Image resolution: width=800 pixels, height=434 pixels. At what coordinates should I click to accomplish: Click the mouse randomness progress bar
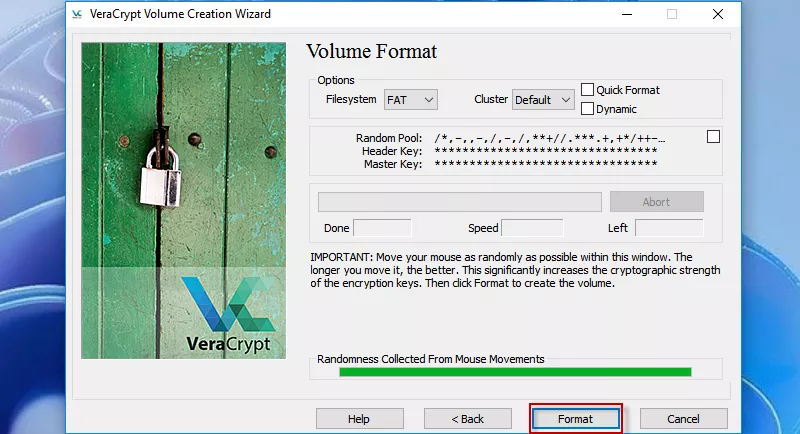tap(515, 372)
